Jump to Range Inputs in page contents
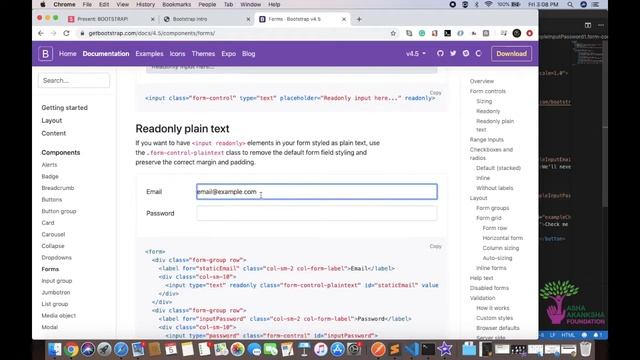 (487, 140)
